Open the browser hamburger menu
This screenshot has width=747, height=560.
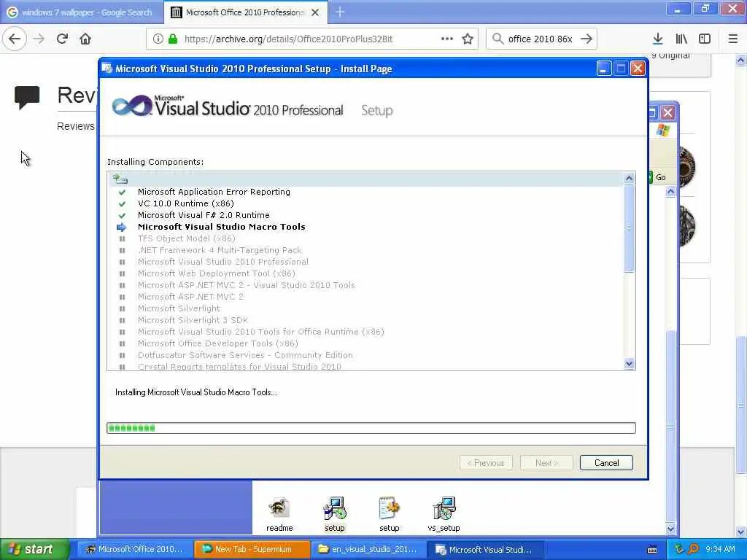click(x=732, y=39)
